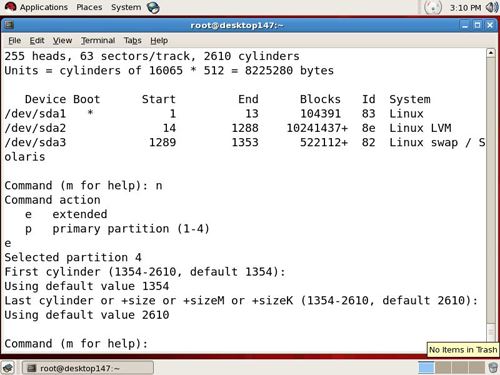
Task: Switch to the third workspace
Action: point(460,368)
